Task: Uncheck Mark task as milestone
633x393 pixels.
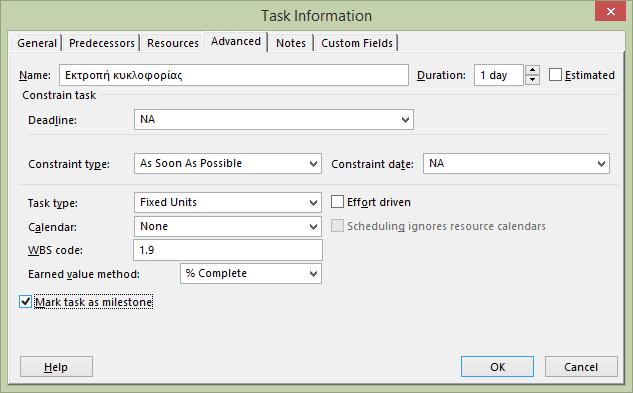Action: (25, 302)
